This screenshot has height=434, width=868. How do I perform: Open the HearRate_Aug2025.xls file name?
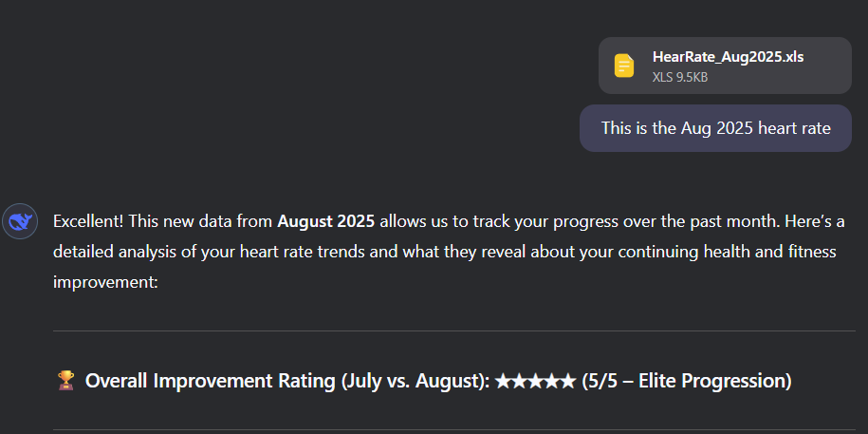coord(728,57)
